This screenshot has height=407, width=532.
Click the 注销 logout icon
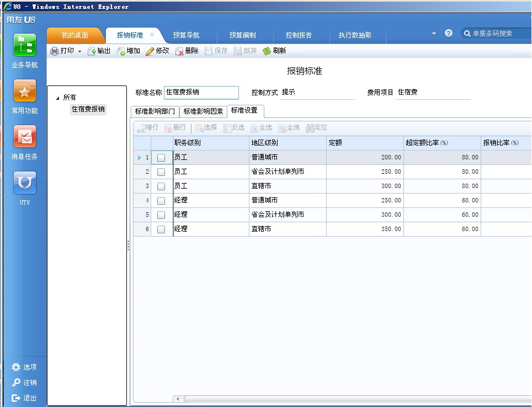tap(16, 382)
